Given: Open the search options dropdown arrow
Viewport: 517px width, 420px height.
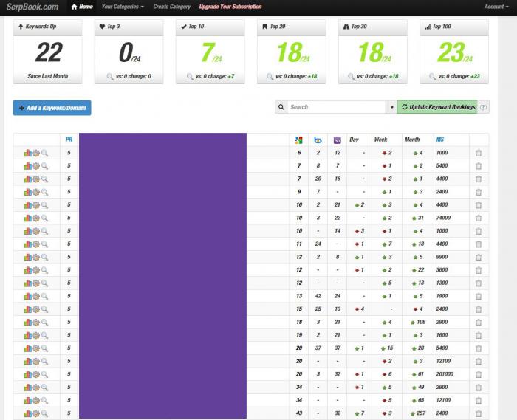Looking at the screenshot, I should point(391,107).
